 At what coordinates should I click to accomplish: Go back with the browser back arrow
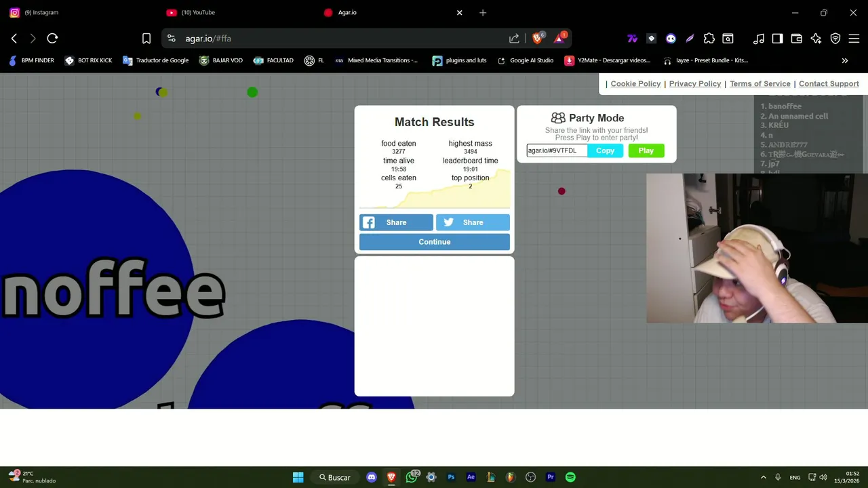tap(14, 39)
